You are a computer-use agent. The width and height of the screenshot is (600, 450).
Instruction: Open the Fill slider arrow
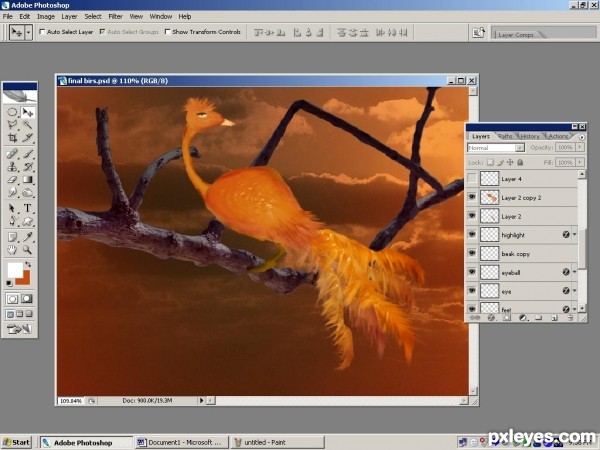(580, 162)
